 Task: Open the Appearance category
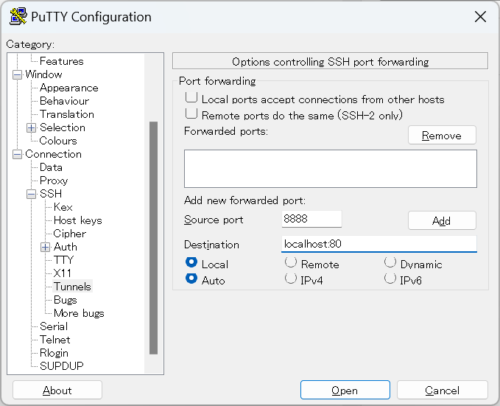point(69,88)
